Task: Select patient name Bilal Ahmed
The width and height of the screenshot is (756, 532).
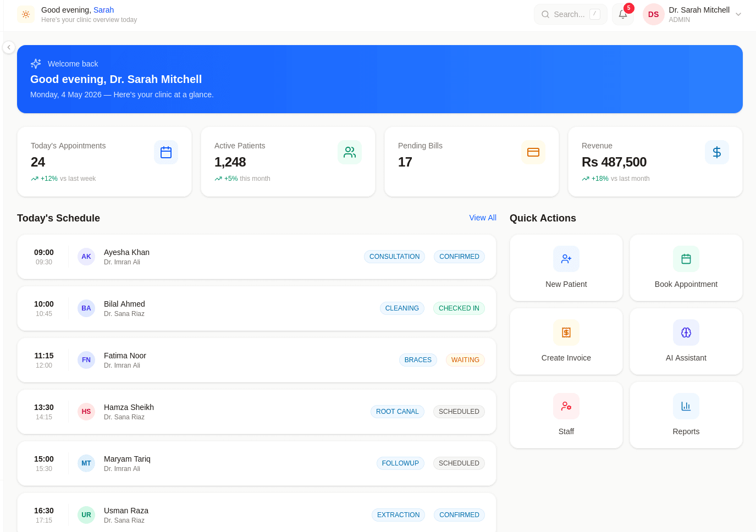Action: [x=124, y=304]
